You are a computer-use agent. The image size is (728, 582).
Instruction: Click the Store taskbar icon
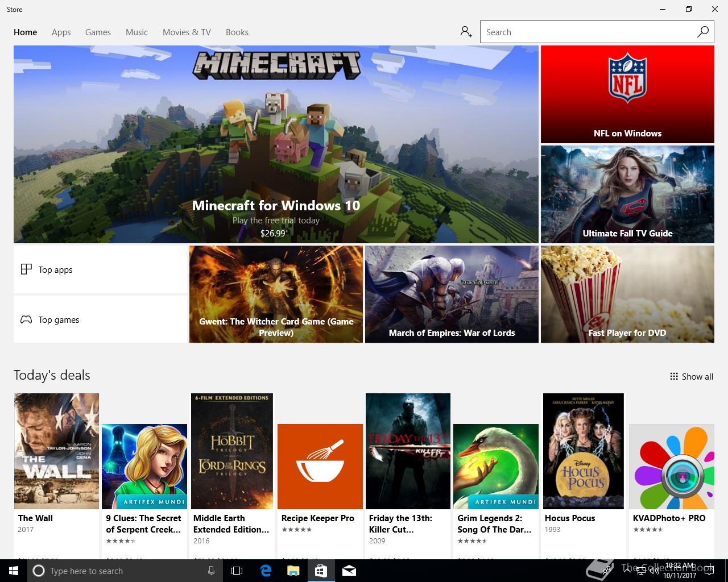321,571
